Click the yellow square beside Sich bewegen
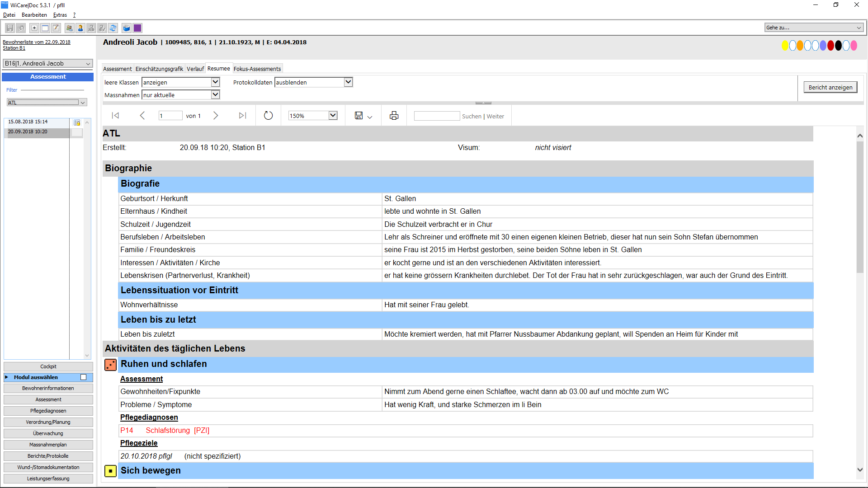 110,471
